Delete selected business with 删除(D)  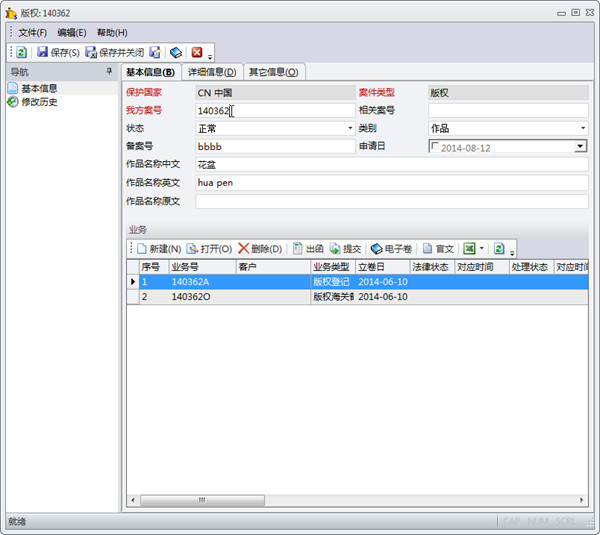coord(260,249)
